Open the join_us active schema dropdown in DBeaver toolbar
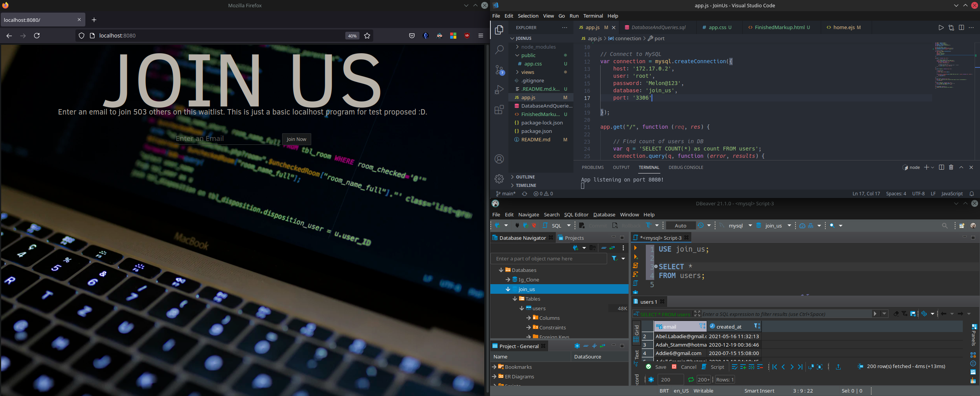Viewport: 980px width, 396px height. 789,226
